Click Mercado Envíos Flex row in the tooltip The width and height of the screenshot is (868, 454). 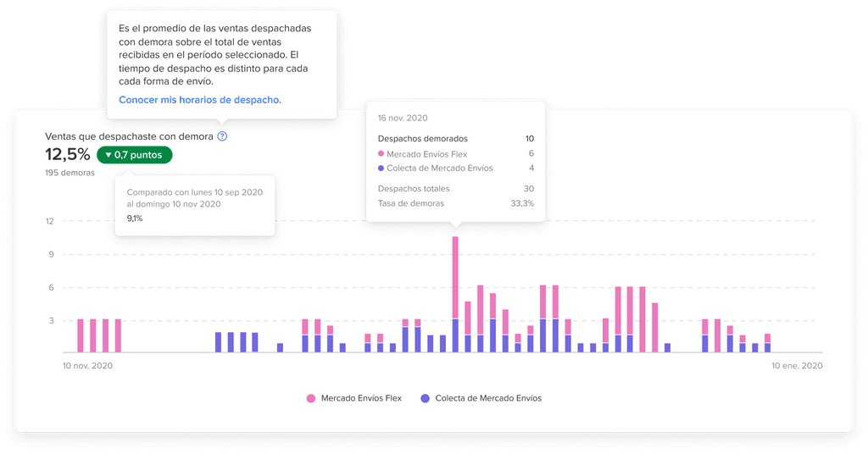[x=455, y=153]
